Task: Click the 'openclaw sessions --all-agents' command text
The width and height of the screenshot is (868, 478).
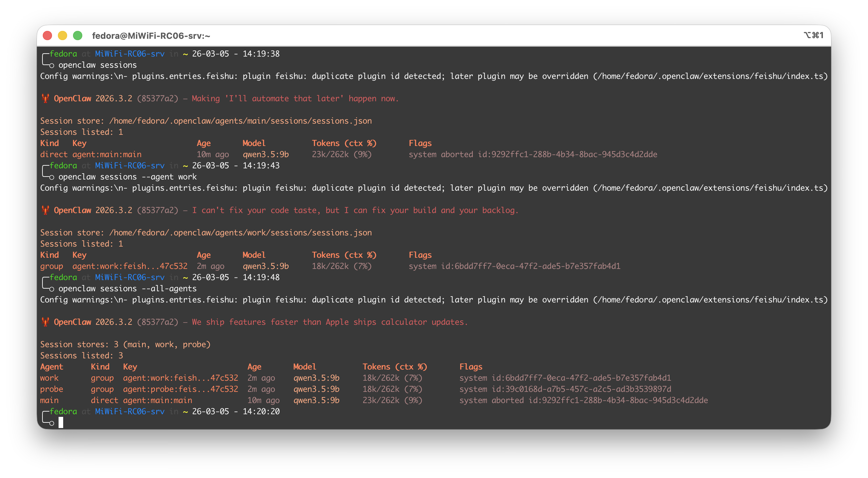Action: click(127, 289)
